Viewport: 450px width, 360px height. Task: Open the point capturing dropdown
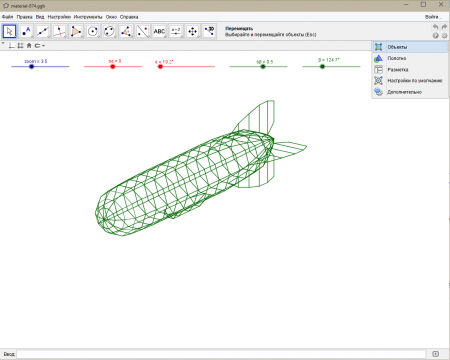point(40,46)
